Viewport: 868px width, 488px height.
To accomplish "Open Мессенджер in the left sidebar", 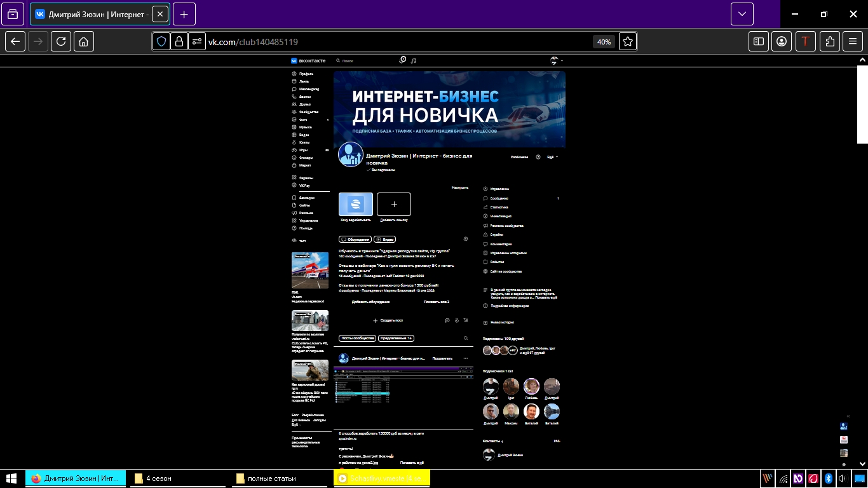I will tap(309, 89).
